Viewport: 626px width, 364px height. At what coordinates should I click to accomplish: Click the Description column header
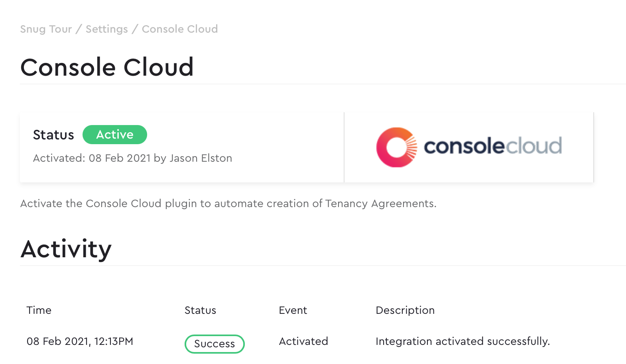[405, 310]
